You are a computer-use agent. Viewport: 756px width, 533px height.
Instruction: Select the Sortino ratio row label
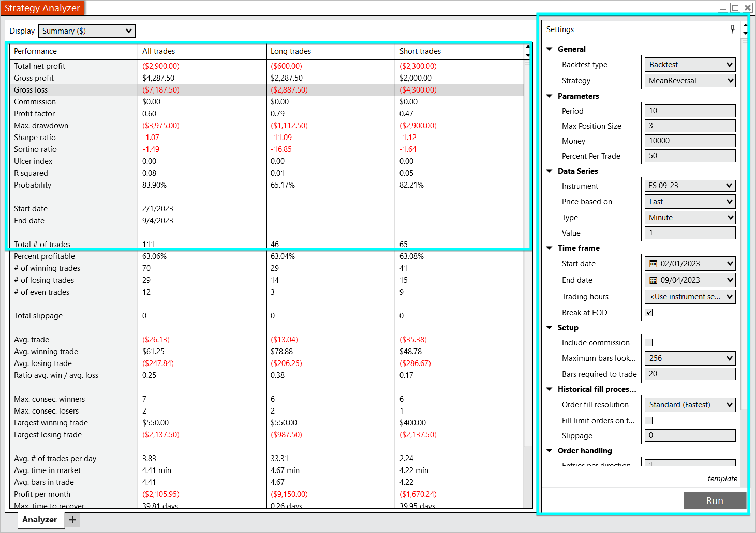35,149
